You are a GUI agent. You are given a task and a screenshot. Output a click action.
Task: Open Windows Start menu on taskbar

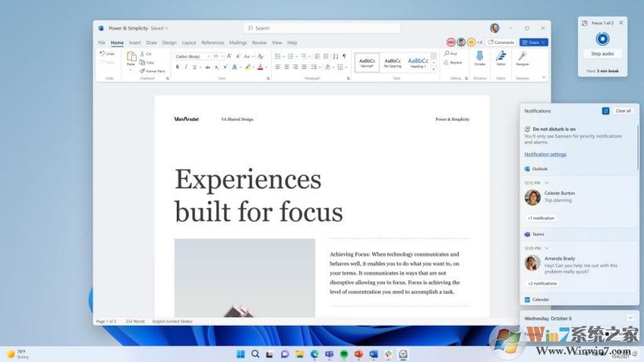240,354
